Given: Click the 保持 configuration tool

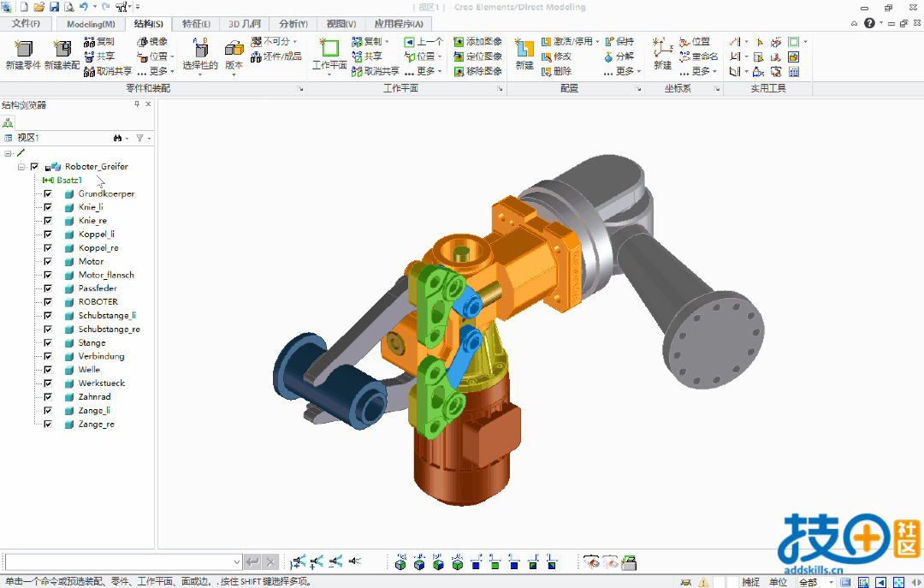Looking at the screenshot, I should pyautogui.click(x=619, y=42).
